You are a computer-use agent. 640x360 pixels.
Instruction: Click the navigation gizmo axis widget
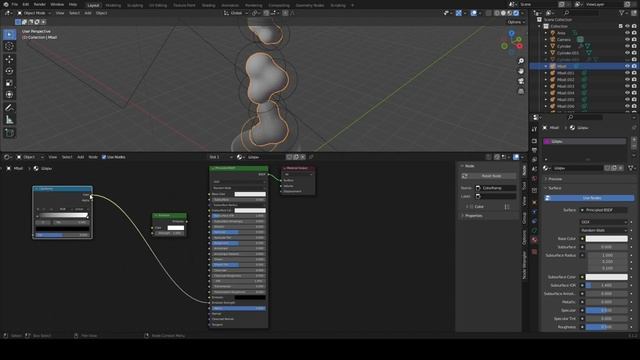pos(512,41)
